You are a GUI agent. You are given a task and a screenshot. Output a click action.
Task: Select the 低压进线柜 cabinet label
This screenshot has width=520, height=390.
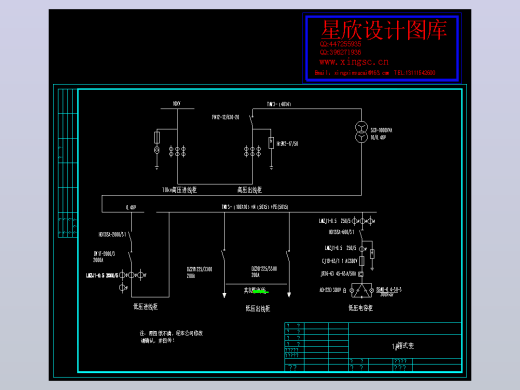point(145,307)
